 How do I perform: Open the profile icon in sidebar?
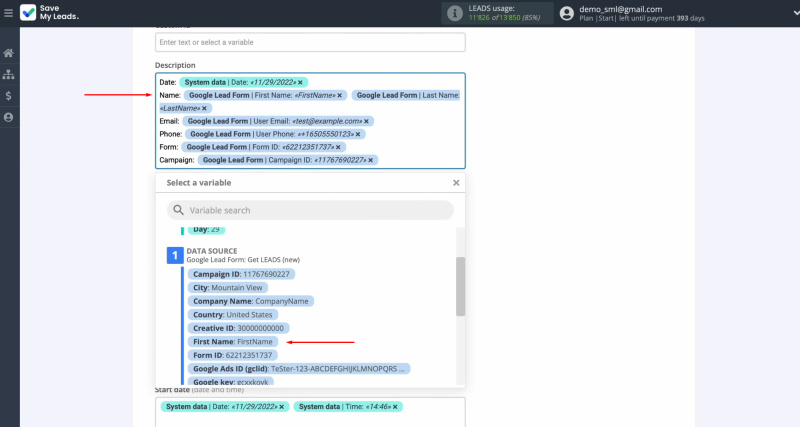(9, 118)
